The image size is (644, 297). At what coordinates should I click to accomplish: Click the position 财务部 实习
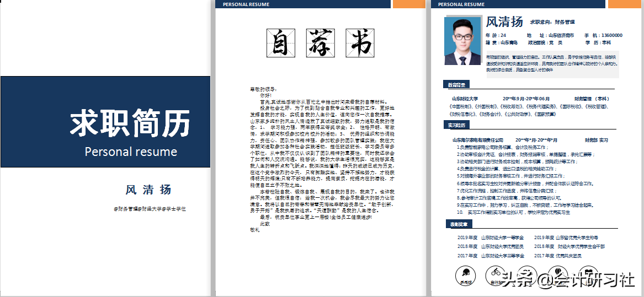point(597,141)
